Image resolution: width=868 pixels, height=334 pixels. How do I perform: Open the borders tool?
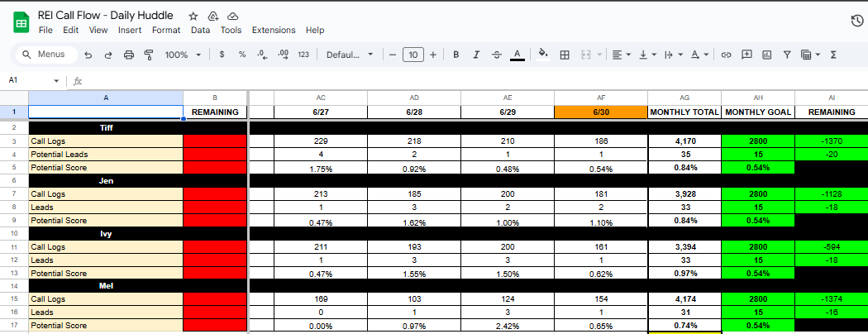tap(565, 55)
